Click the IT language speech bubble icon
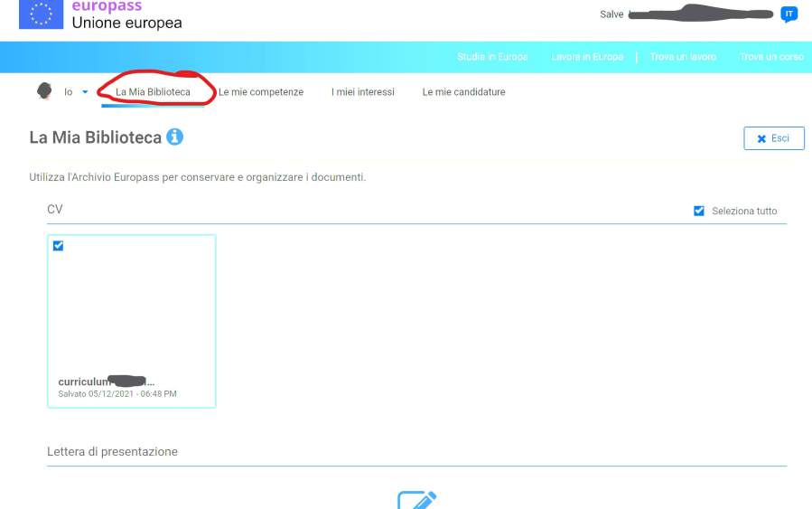Viewport: 812px width, 509px height. (x=789, y=14)
